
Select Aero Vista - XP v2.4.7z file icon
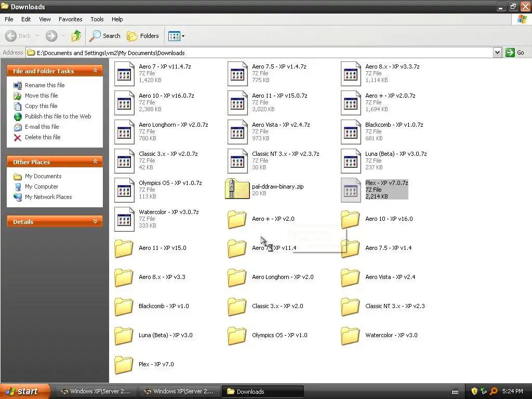click(x=237, y=132)
